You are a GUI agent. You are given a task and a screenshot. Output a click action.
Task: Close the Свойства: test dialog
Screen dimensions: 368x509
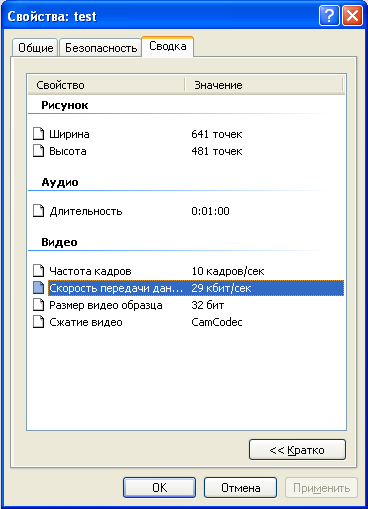coord(352,16)
